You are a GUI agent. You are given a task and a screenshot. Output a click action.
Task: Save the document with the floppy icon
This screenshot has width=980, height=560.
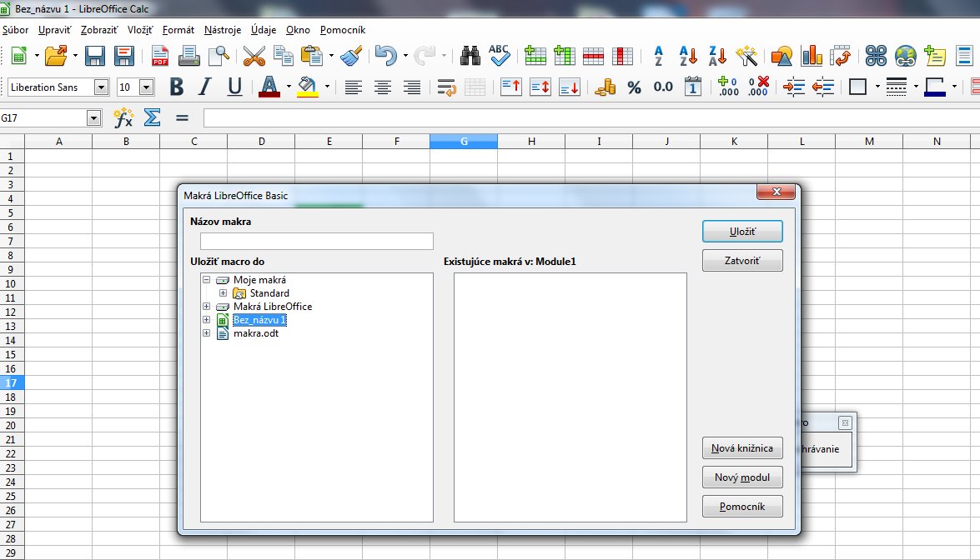[95, 56]
